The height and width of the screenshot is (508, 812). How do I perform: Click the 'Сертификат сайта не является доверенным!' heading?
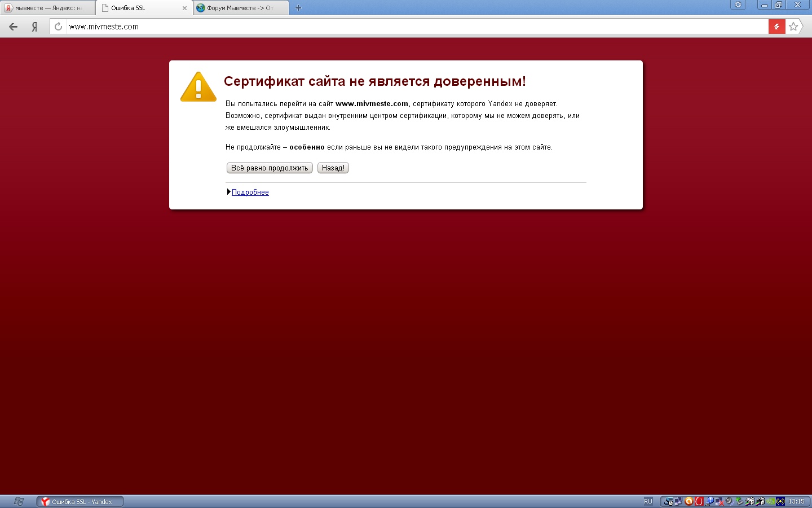pos(375,81)
